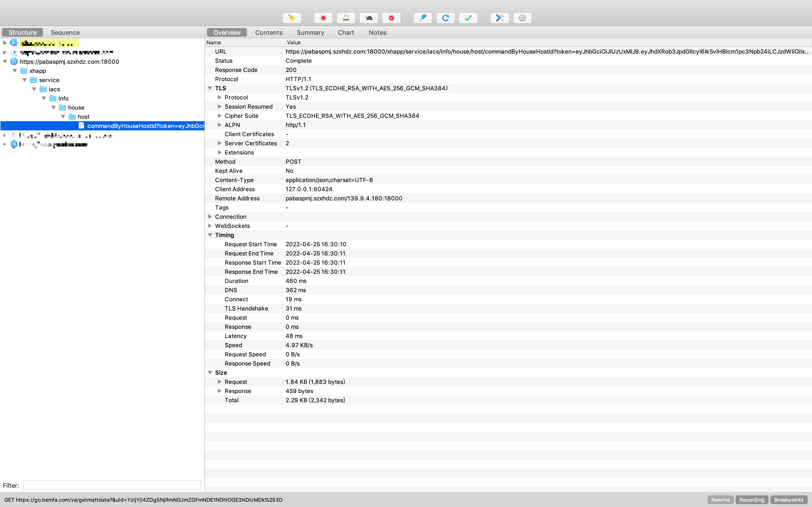Open the wrench tools icon
This screenshot has height=507, width=812.
(500, 18)
